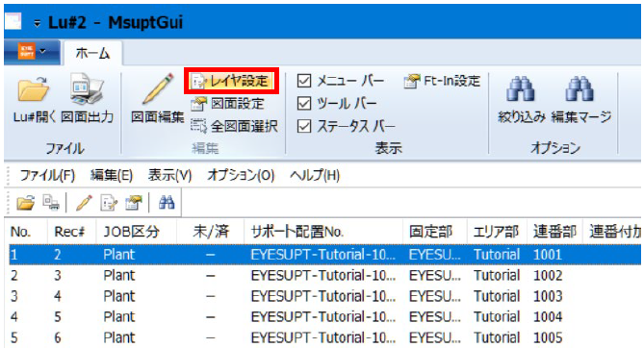Uncheck the メニュー バー checkbox
This screenshot has width=644, height=348.
tap(304, 81)
